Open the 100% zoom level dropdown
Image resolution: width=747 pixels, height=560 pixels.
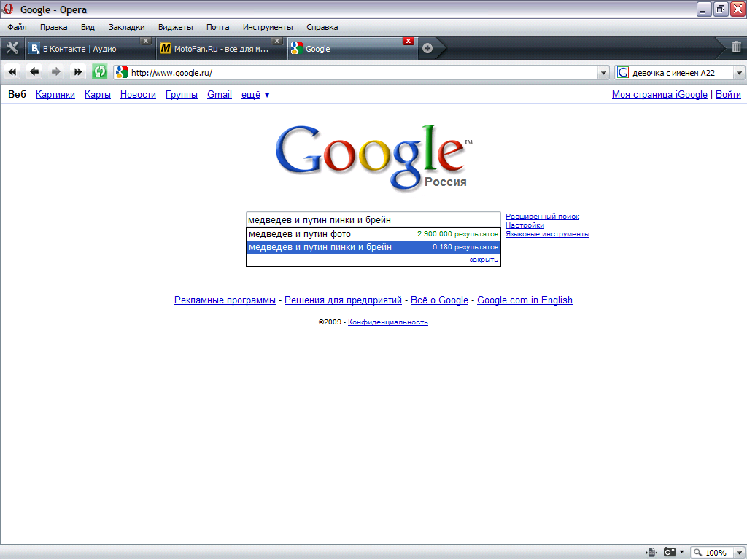click(740, 553)
